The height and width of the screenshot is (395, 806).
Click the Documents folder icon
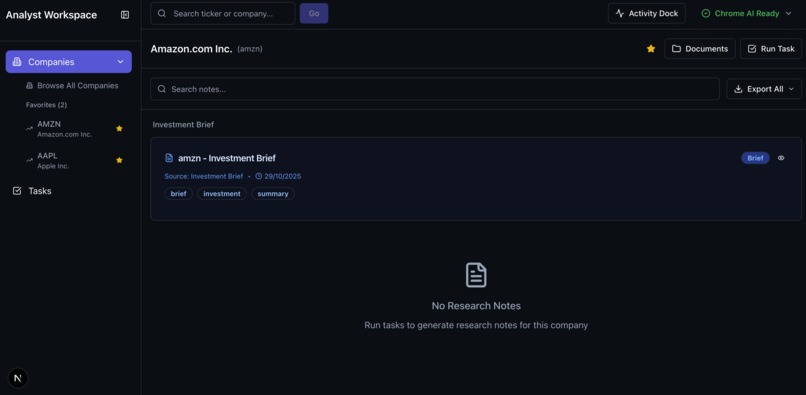tap(676, 49)
